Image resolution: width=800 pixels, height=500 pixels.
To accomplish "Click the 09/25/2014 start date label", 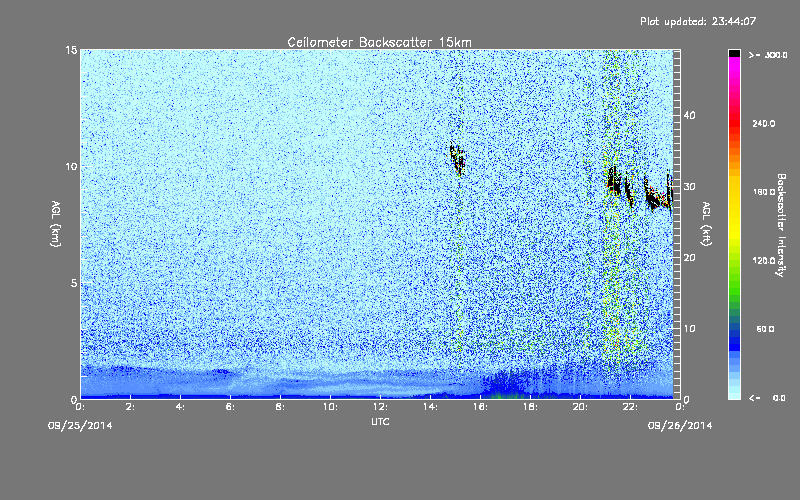I will pos(80,426).
